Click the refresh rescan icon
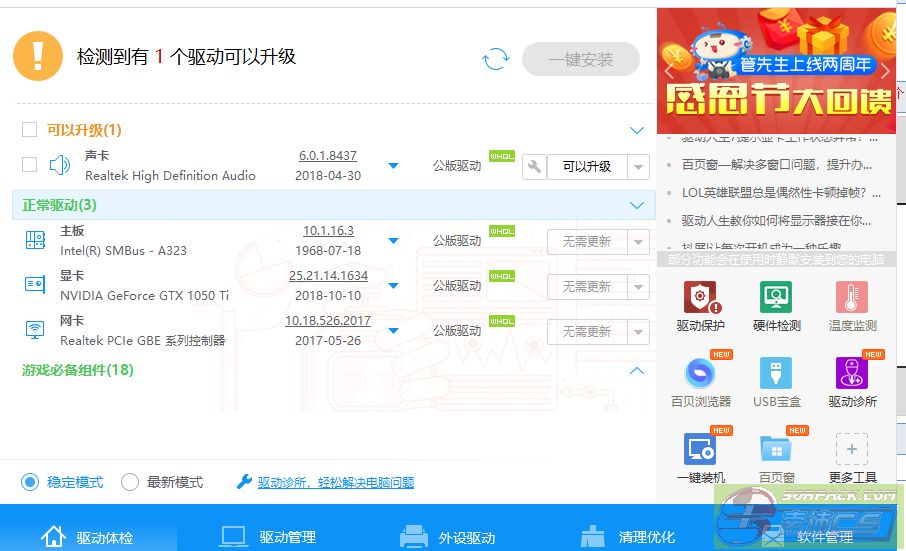Image resolution: width=906 pixels, height=551 pixels. [x=495, y=59]
